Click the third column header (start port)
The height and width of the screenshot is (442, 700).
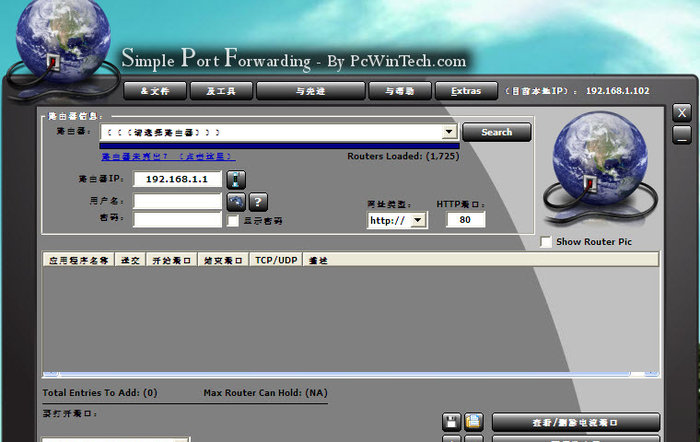click(172, 260)
